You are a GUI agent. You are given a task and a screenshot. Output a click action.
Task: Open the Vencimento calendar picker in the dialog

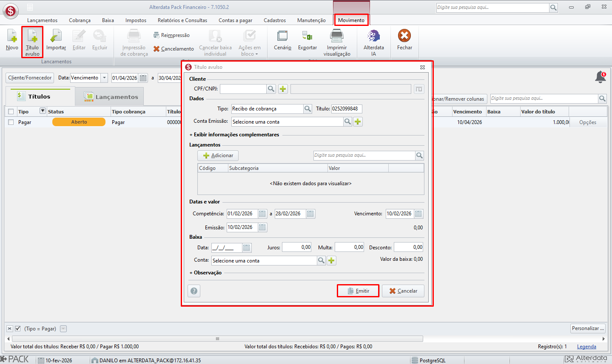pos(418,214)
